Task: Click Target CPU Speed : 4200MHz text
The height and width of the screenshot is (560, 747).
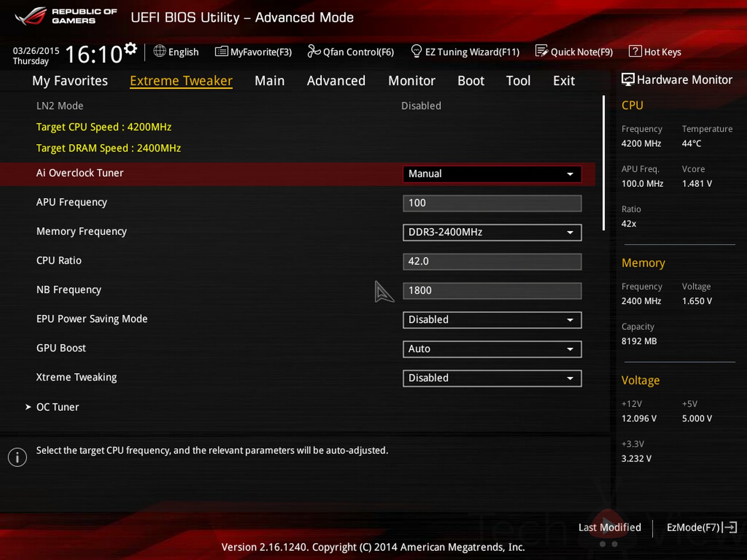Action: point(104,127)
